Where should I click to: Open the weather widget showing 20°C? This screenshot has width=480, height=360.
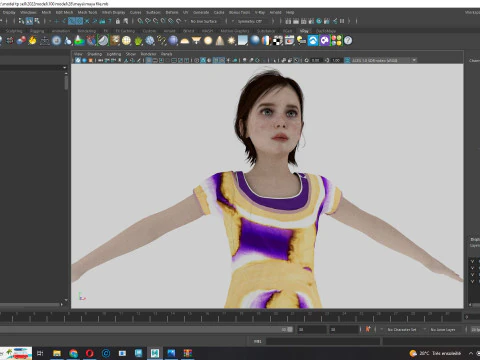pyautogui.click(x=435, y=353)
